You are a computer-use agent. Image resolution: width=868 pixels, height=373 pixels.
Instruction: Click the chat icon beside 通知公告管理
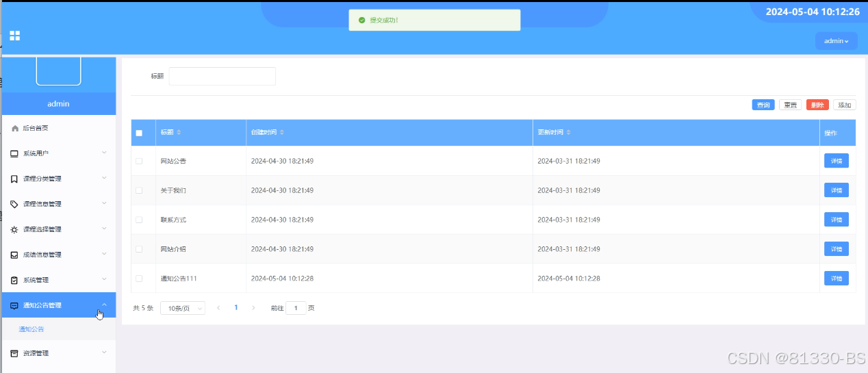[14, 305]
